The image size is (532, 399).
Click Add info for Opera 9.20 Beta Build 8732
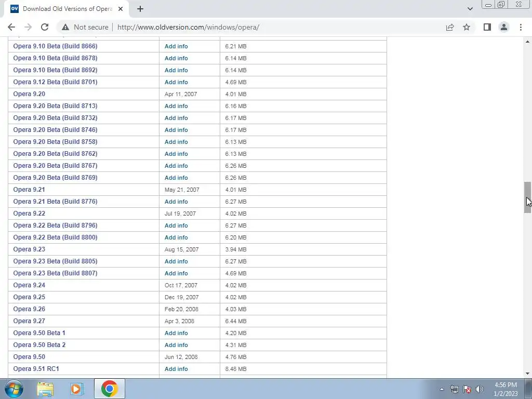pyautogui.click(x=176, y=118)
